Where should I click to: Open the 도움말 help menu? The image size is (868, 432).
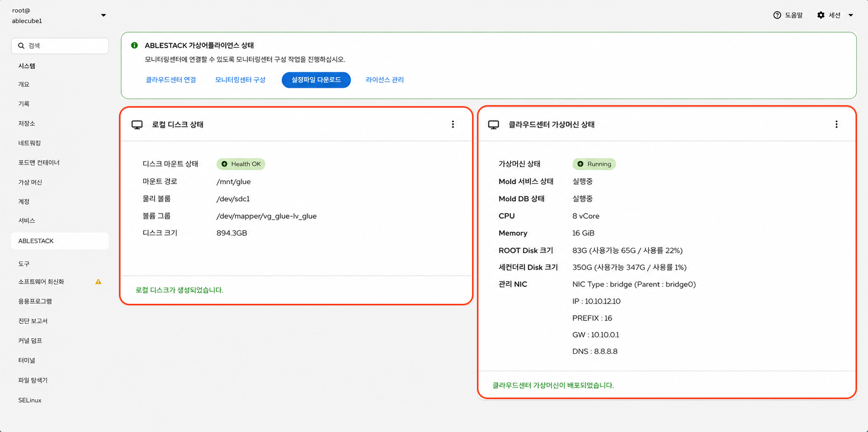point(788,15)
